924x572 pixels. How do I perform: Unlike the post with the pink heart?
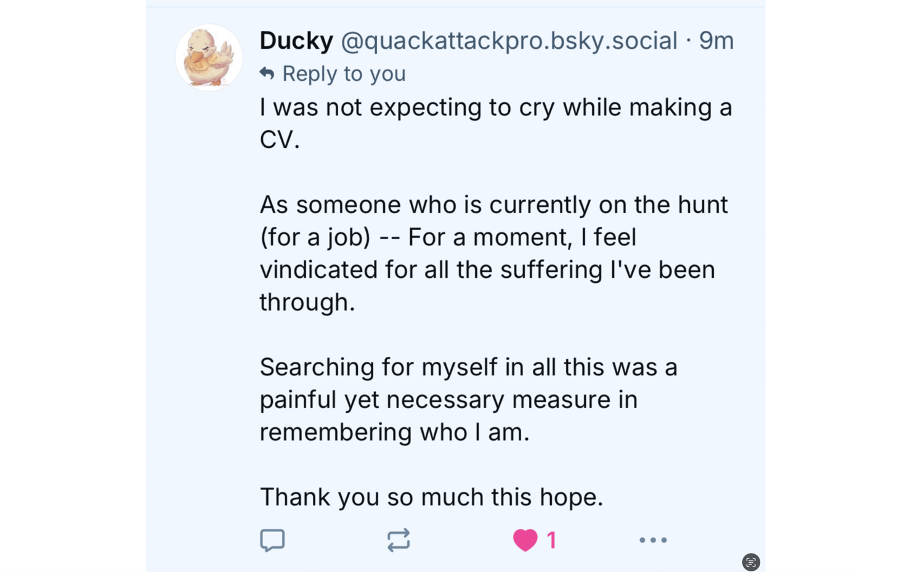525,540
